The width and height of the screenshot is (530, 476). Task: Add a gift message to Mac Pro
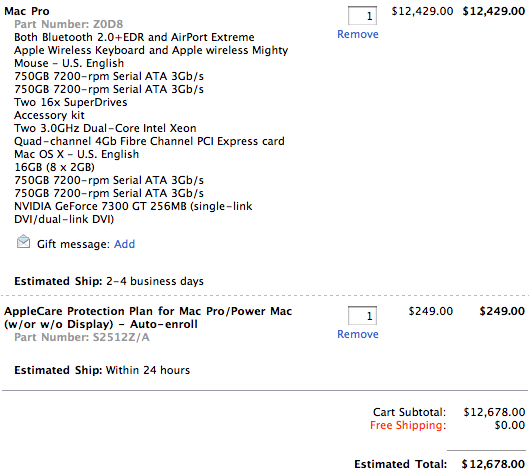coord(124,244)
